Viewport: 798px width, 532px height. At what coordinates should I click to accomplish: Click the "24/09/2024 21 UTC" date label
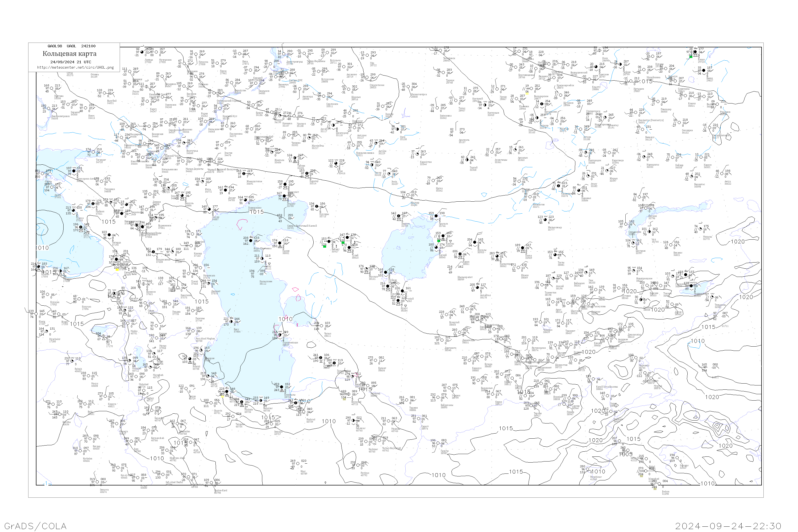(x=70, y=62)
